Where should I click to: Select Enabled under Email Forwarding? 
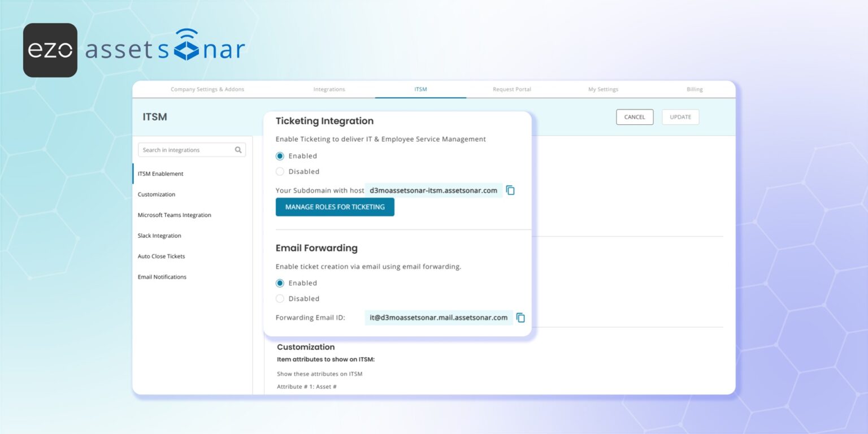click(x=280, y=283)
